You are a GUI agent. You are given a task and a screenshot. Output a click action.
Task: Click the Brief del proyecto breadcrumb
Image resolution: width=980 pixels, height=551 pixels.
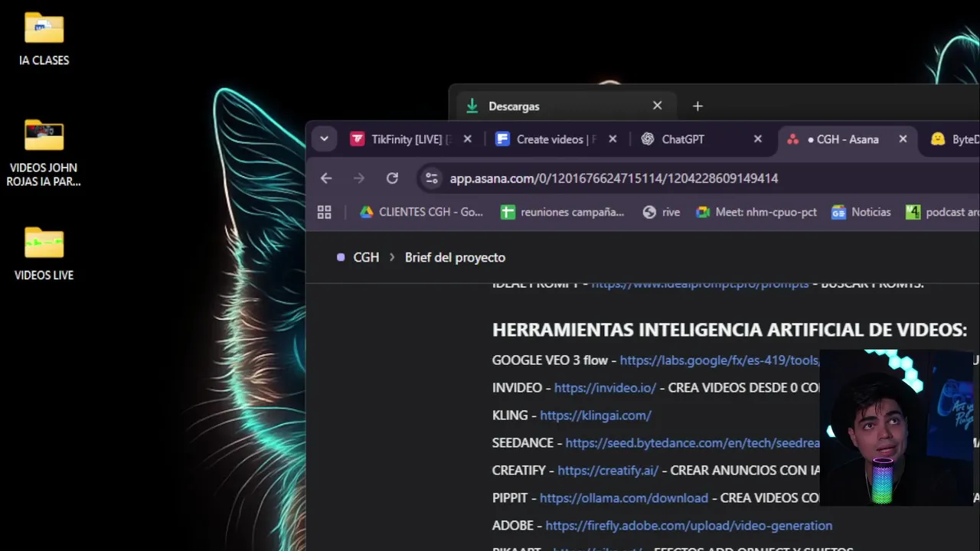point(455,257)
